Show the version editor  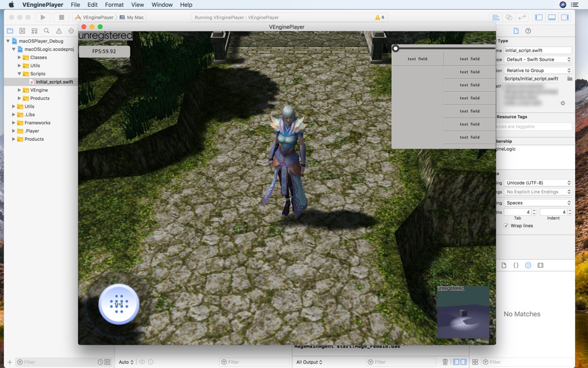[522, 17]
